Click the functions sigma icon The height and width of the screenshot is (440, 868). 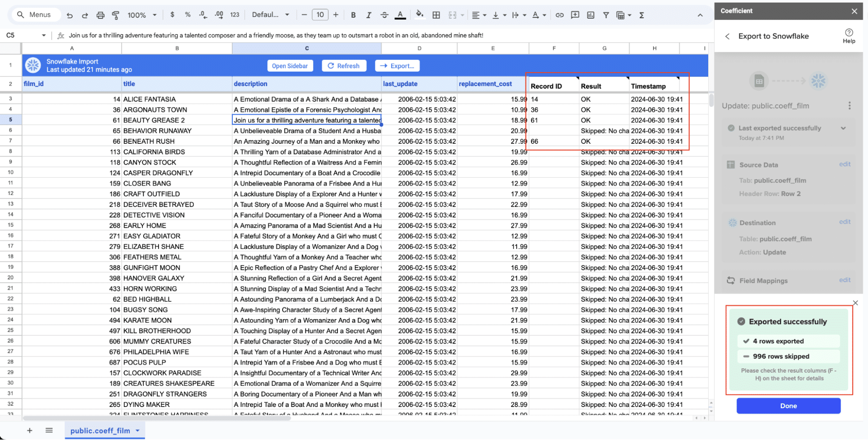pyautogui.click(x=641, y=15)
